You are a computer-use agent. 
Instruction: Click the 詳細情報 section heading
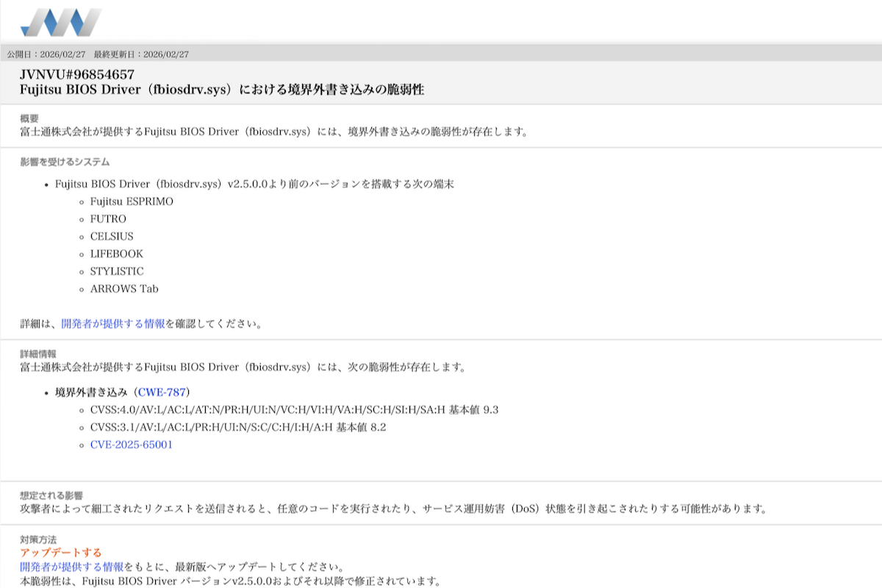click(38, 354)
